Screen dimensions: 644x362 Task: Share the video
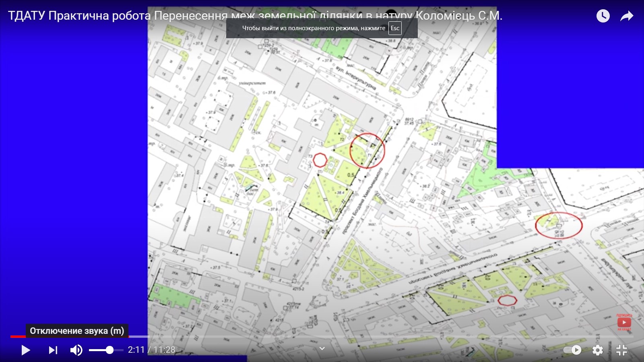(627, 16)
